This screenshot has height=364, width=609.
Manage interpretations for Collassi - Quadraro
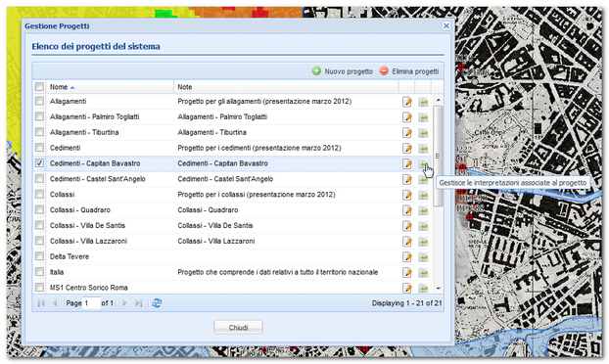pos(423,210)
